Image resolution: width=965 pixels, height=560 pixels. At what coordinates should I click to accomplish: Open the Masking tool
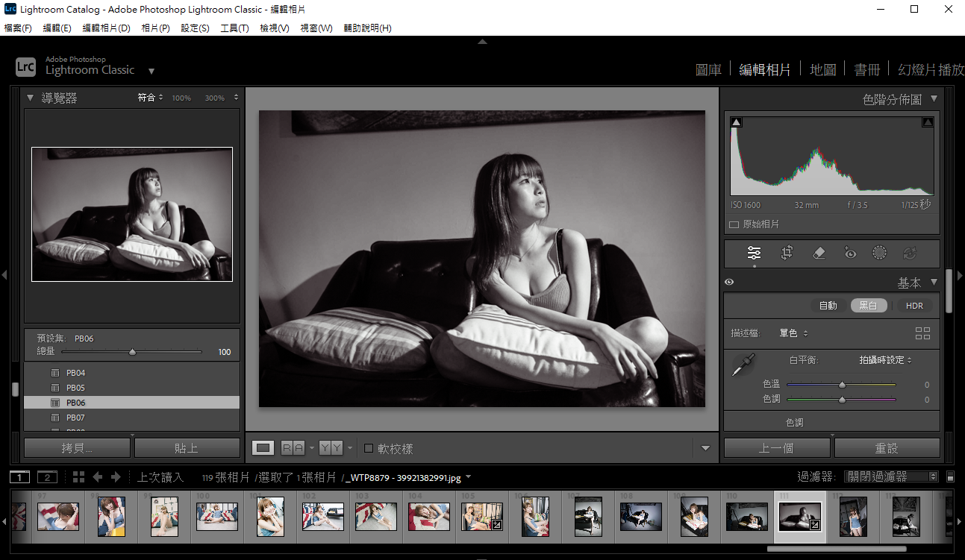880,254
